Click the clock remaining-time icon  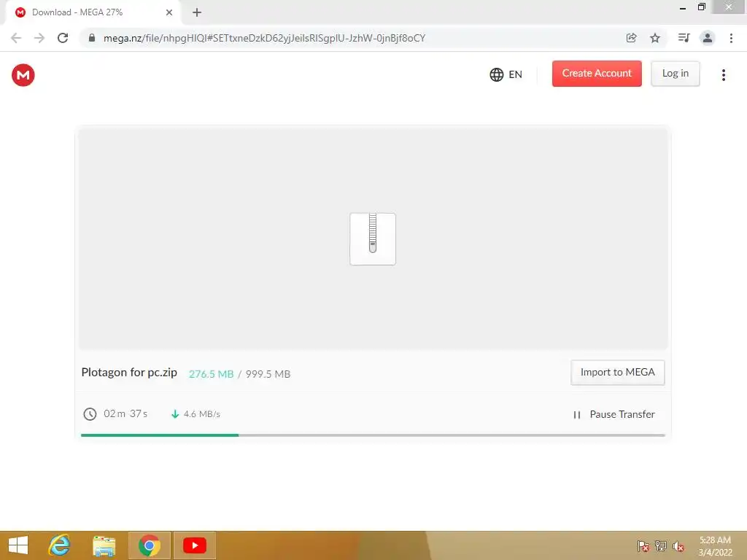tap(90, 414)
